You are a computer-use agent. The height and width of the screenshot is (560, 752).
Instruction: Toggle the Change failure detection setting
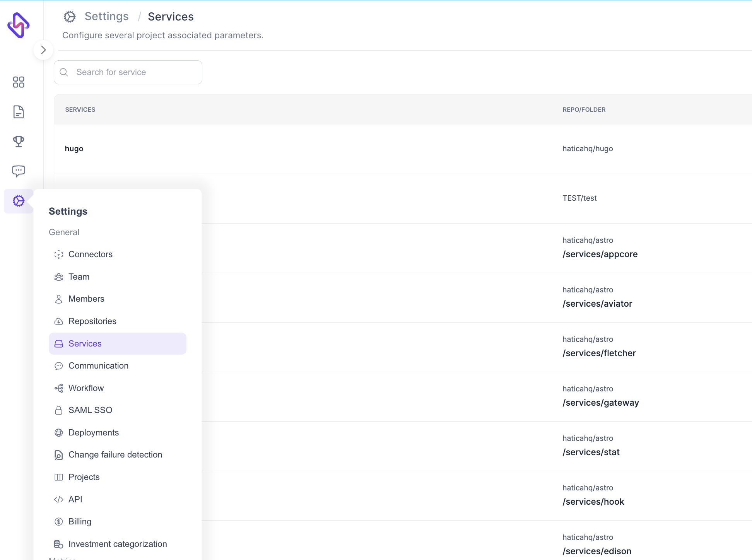click(x=115, y=455)
